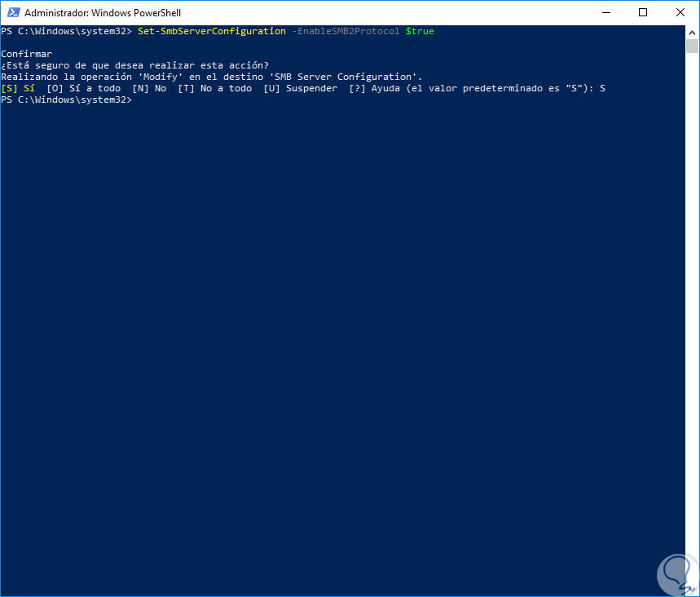Click the "Confirmar" heading line
Image resolution: width=700 pixels, height=597 pixels.
tap(27, 54)
